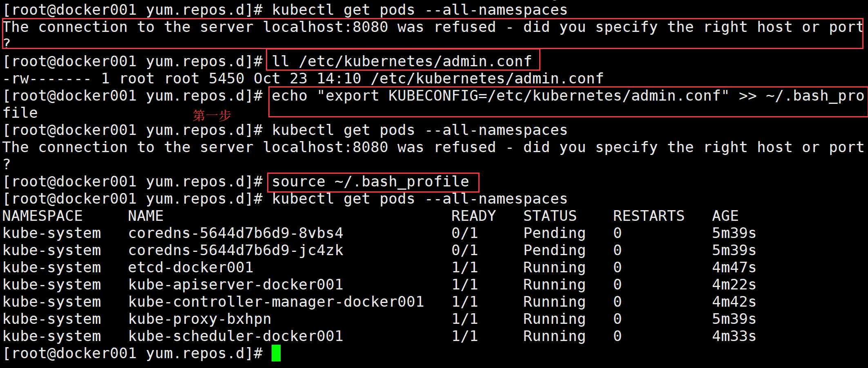The width and height of the screenshot is (868, 368).
Task: Click 1/1 ready value of kube-apiserver-docker001
Action: (x=464, y=285)
